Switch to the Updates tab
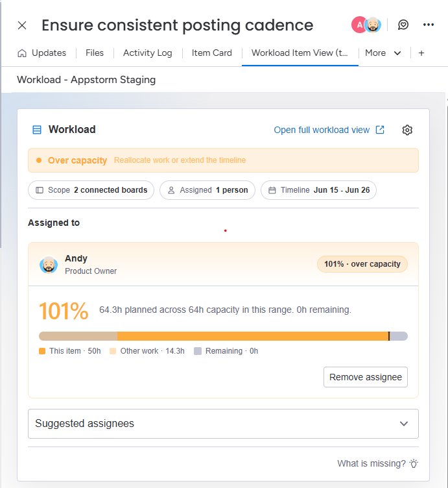 pos(49,53)
